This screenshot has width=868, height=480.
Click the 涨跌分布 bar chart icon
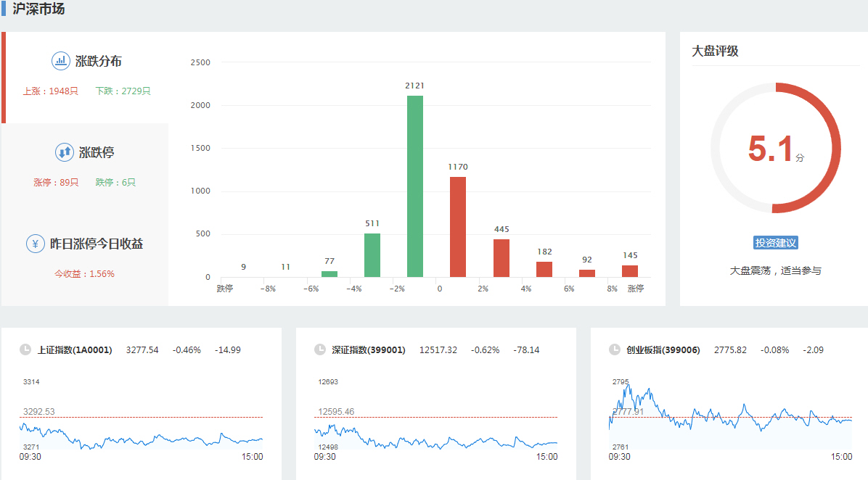60,61
